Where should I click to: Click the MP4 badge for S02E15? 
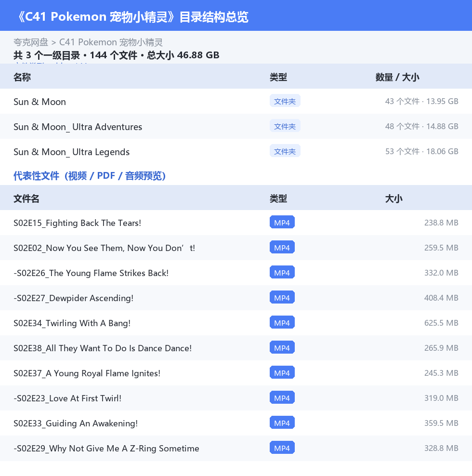282,222
